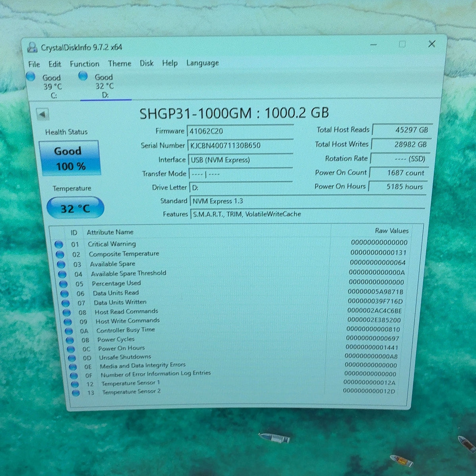Click the status circle for Controller Busy Time
Image resolution: width=476 pixels, height=476 pixels.
point(69,331)
